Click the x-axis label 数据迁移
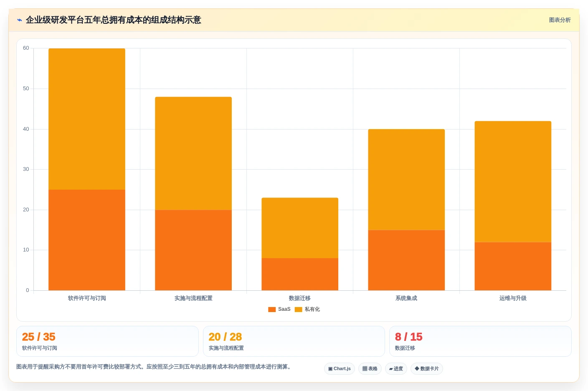 click(x=300, y=298)
